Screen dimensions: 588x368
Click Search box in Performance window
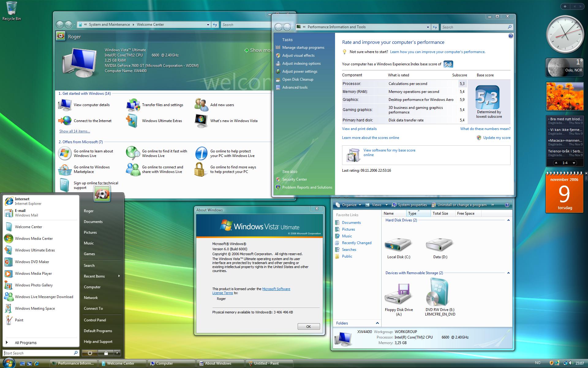click(x=477, y=27)
